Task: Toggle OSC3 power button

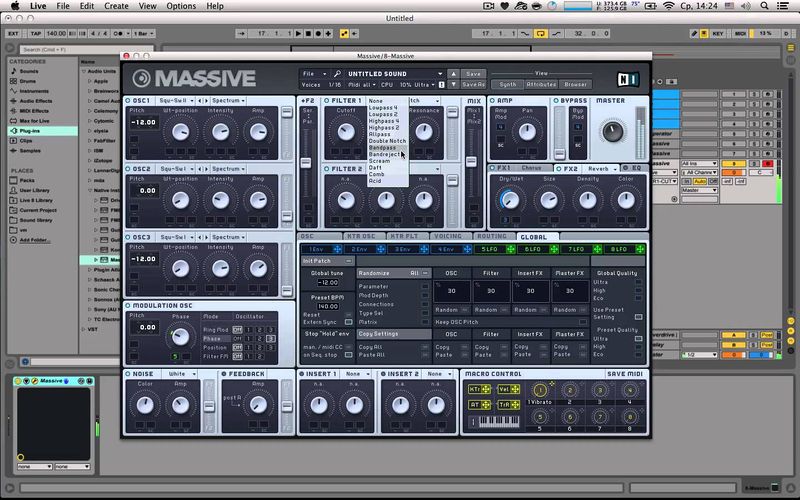Action: pos(128,237)
